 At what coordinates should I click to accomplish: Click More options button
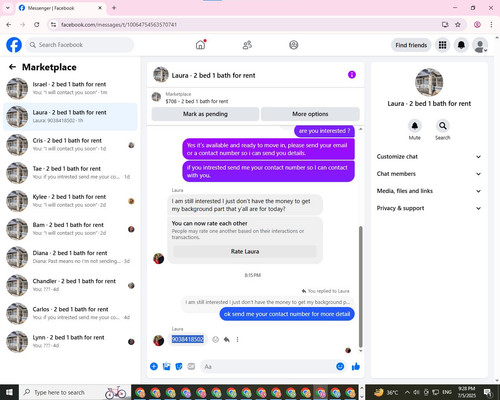click(x=310, y=114)
